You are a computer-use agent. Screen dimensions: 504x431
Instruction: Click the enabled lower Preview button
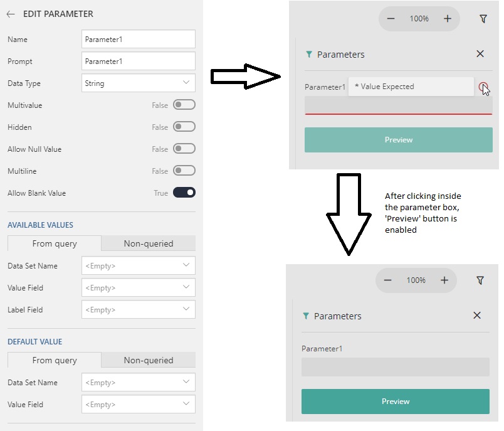click(x=396, y=402)
